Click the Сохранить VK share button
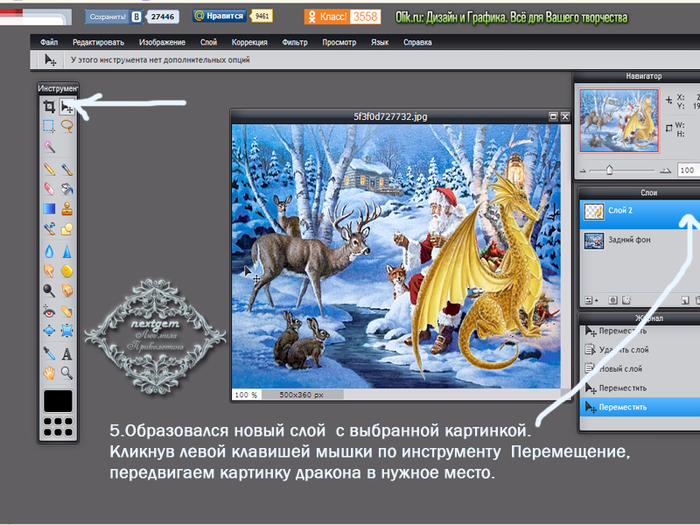700x525 pixels. pos(113,17)
